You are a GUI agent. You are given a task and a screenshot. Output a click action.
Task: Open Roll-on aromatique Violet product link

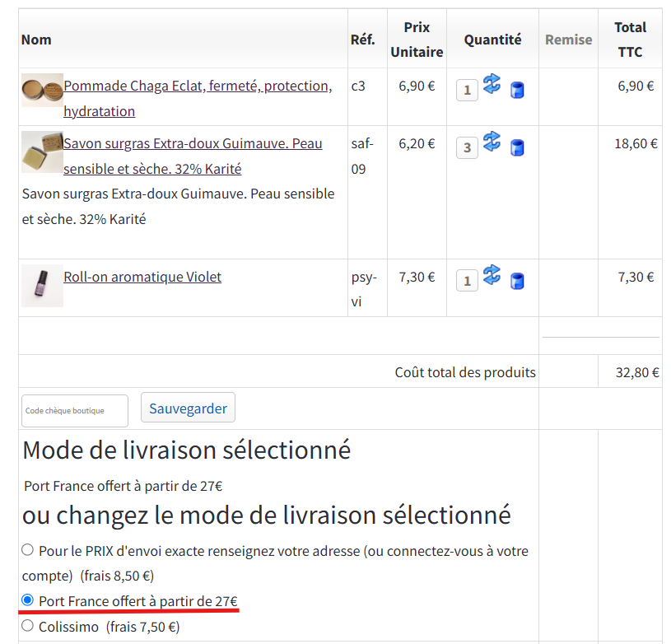point(142,277)
